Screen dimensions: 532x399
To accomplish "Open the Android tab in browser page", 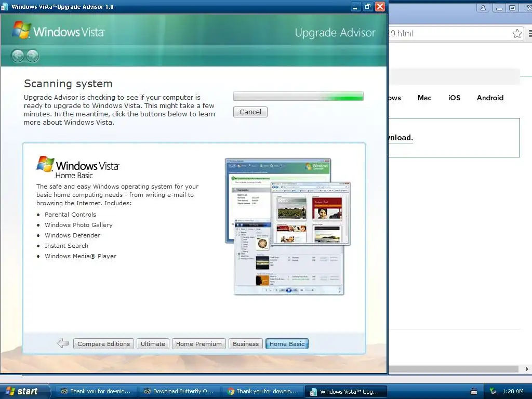I will [x=490, y=98].
